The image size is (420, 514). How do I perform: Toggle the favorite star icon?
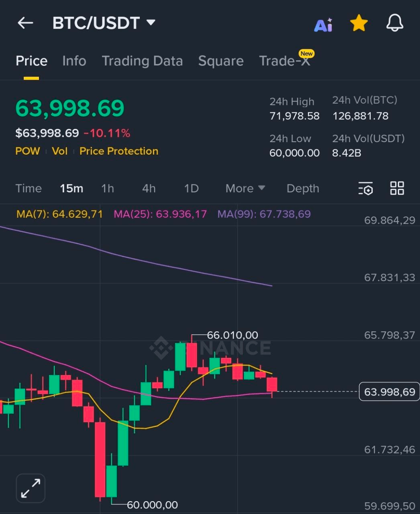click(359, 23)
